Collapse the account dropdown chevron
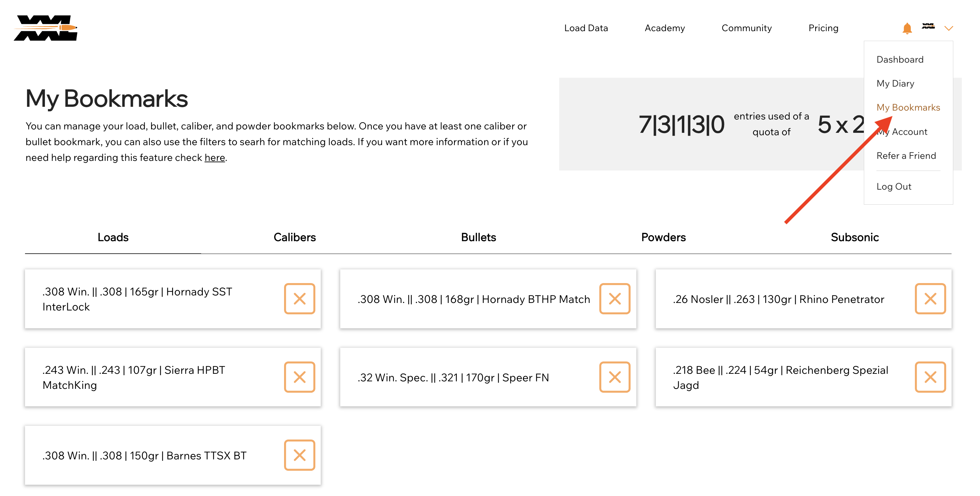Screen dimensions: 980x496 click(x=948, y=28)
